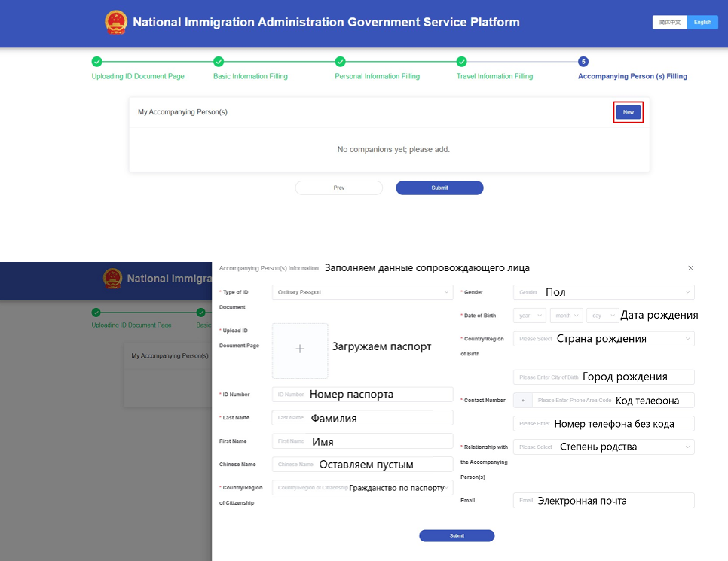Click the Prev button
The height and width of the screenshot is (561, 728).
pos(338,188)
